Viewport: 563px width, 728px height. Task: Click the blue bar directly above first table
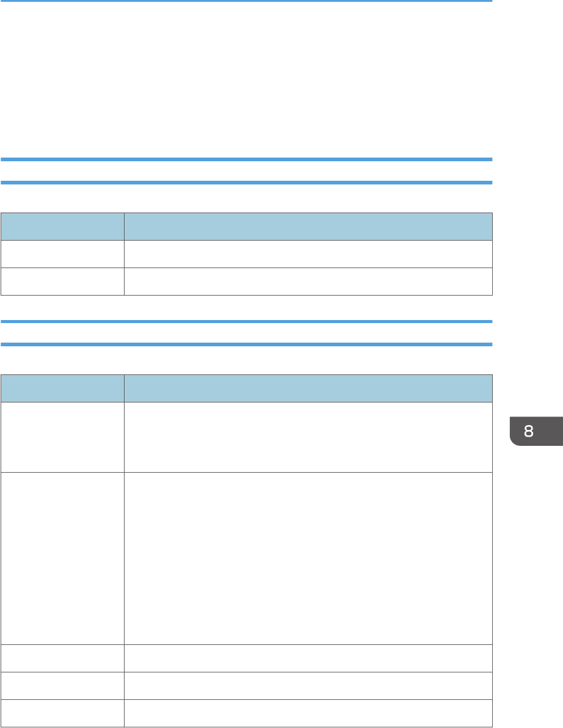click(247, 183)
